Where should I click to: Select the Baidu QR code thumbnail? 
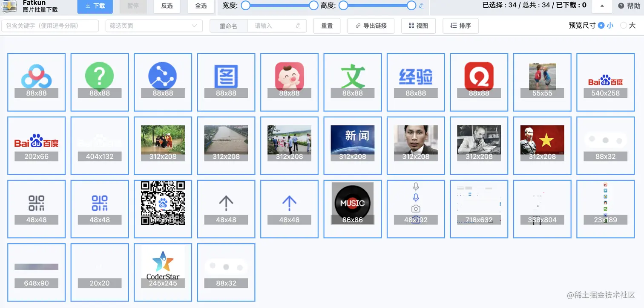(163, 209)
